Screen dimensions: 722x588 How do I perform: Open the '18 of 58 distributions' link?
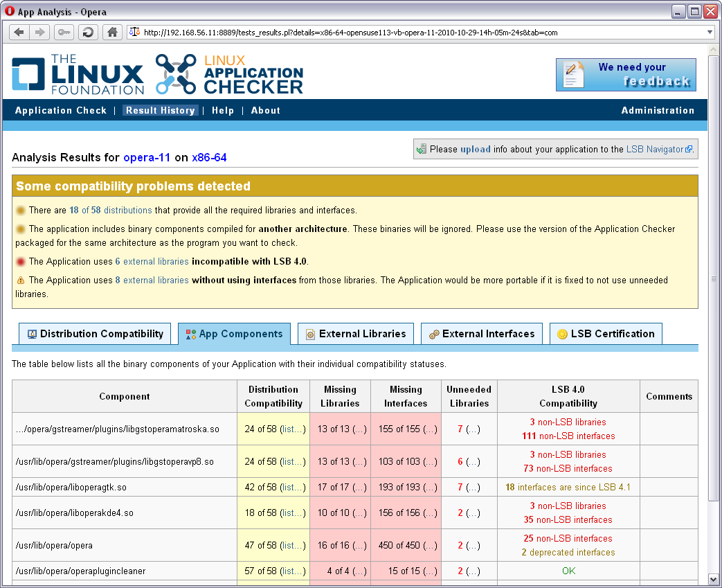[x=111, y=210]
